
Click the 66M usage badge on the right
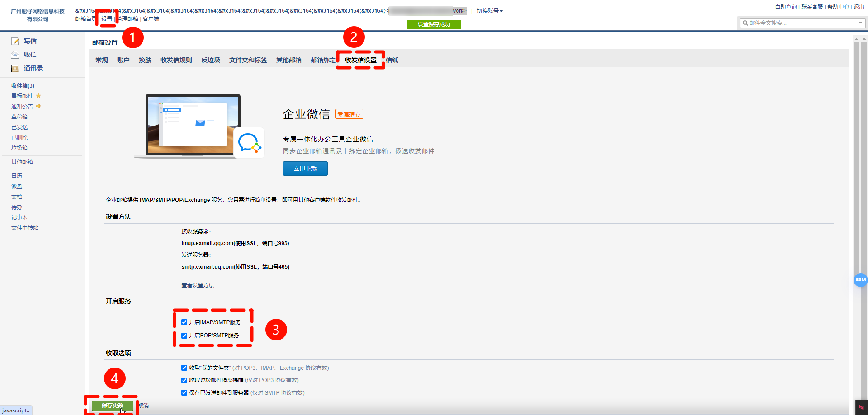[x=860, y=280]
